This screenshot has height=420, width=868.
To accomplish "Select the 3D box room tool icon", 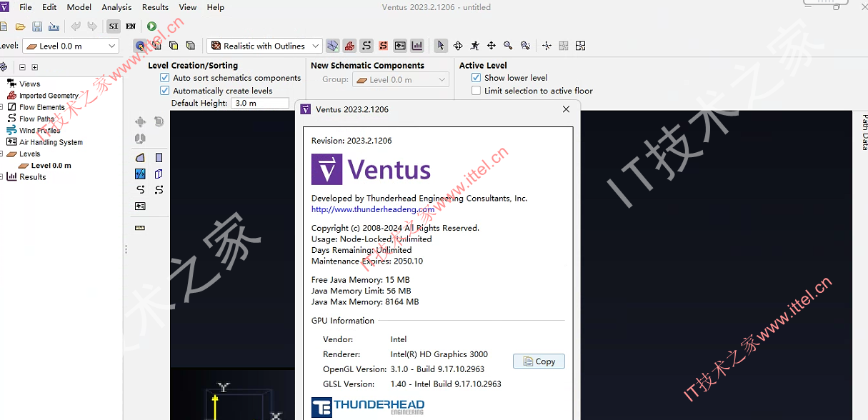I will tap(159, 174).
